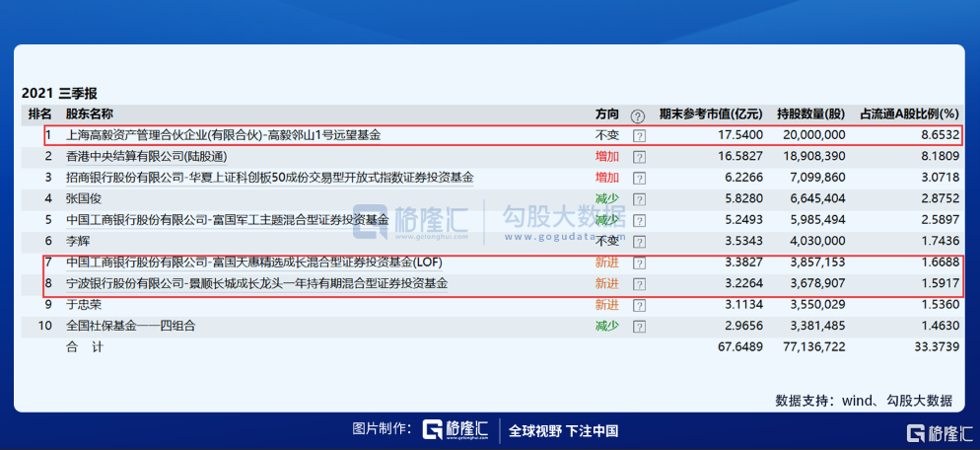Click the percentage 1.5360

coord(939,305)
